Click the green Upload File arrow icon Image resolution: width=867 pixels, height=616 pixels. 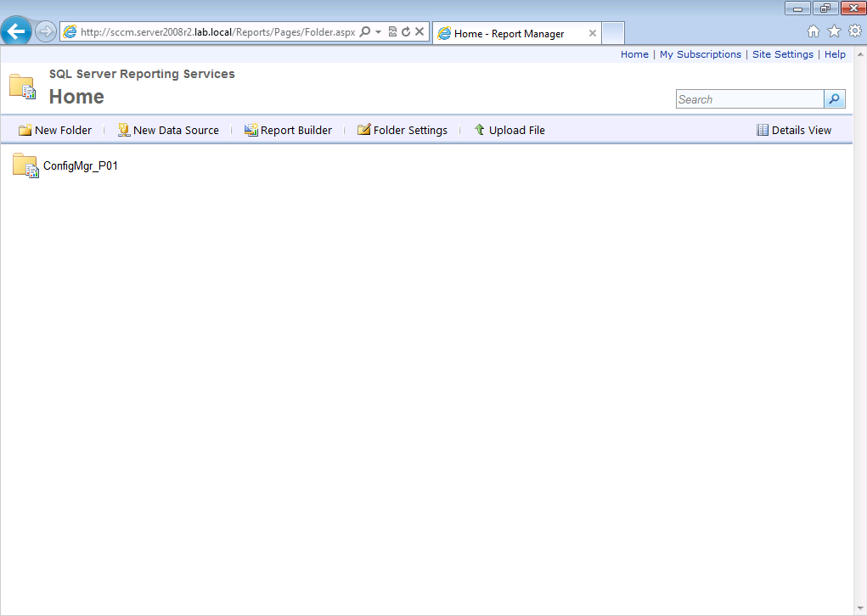point(480,129)
